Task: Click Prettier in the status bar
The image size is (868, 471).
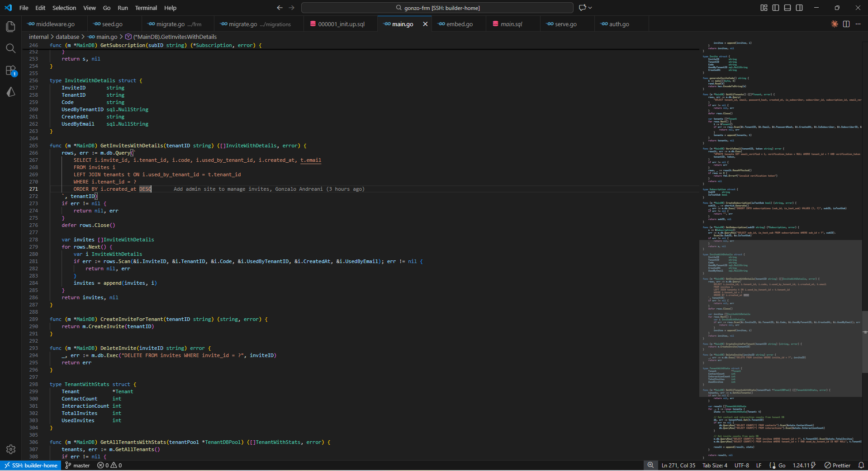Action: click(x=838, y=465)
